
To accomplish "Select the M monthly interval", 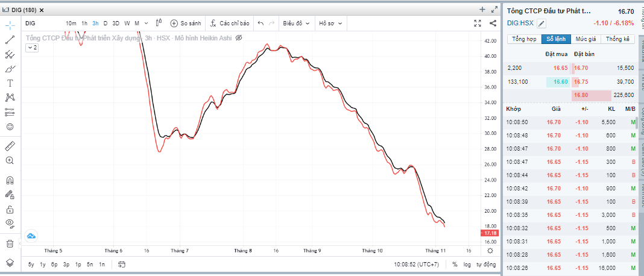I will tap(137, 24).
